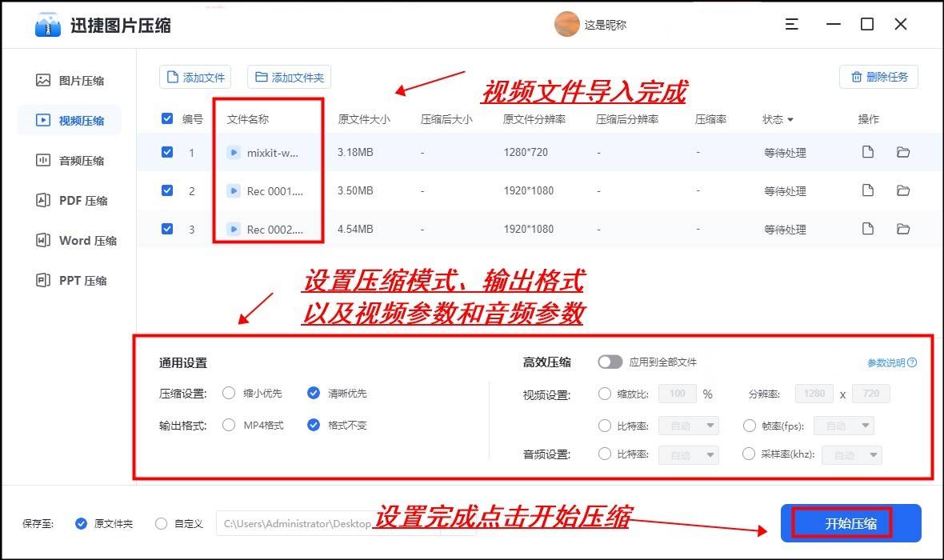
Task: Open folder location for Rec 0001 video
Action: click(x=904, y=190)
